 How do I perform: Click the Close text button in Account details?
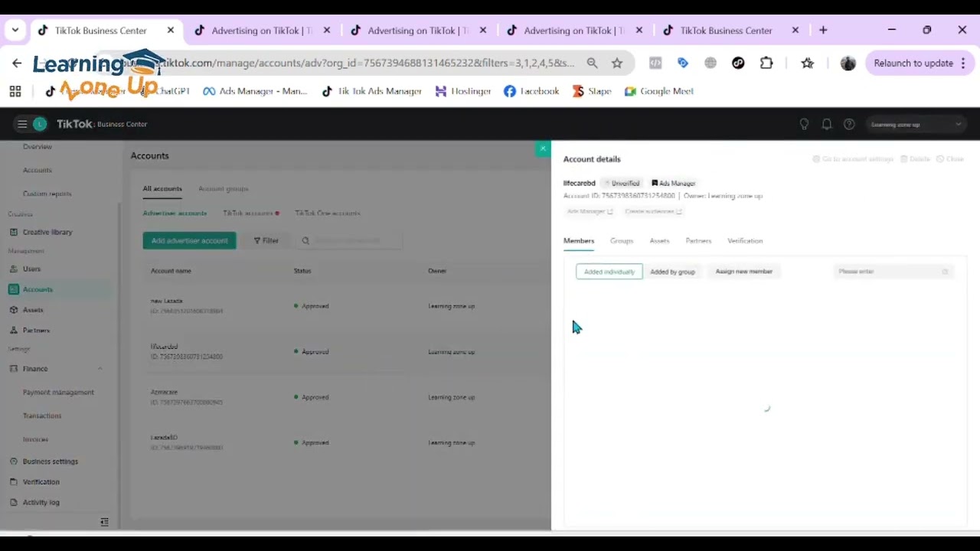pyautogui.click(x=950, y=159)
